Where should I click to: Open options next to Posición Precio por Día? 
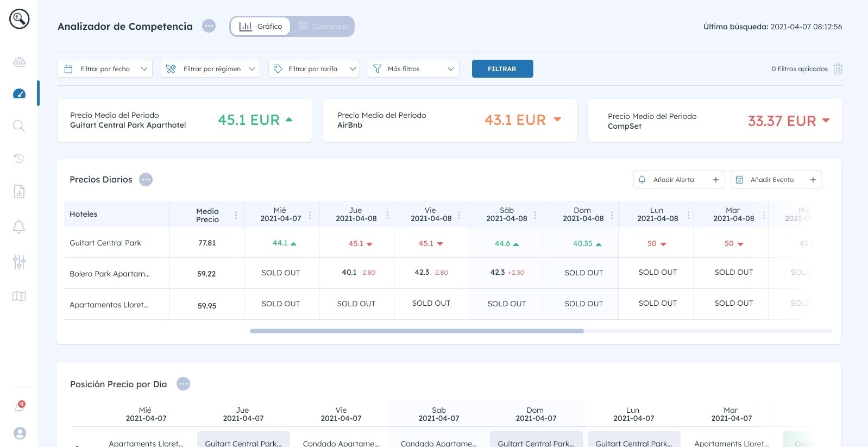point(184,384)
